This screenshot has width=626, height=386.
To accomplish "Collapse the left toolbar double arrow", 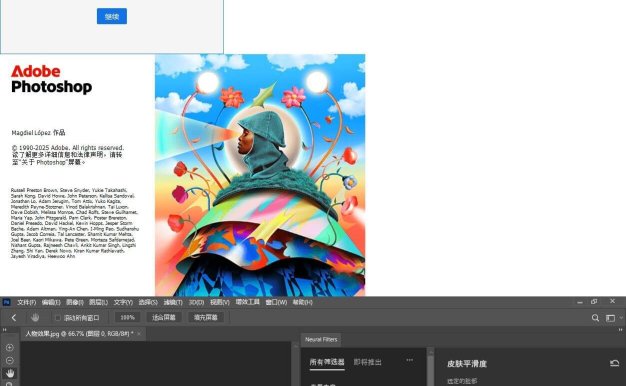I will click(x=5, y=330).
